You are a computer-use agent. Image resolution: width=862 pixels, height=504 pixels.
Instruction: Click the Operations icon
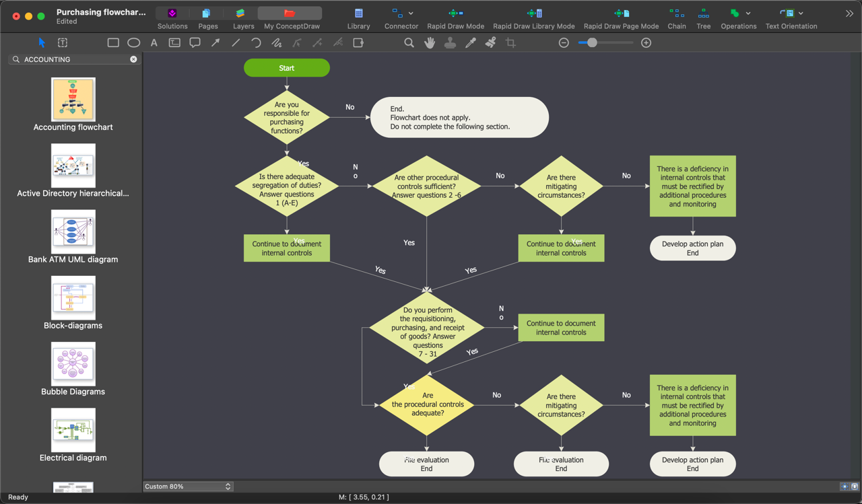(735, 13)
